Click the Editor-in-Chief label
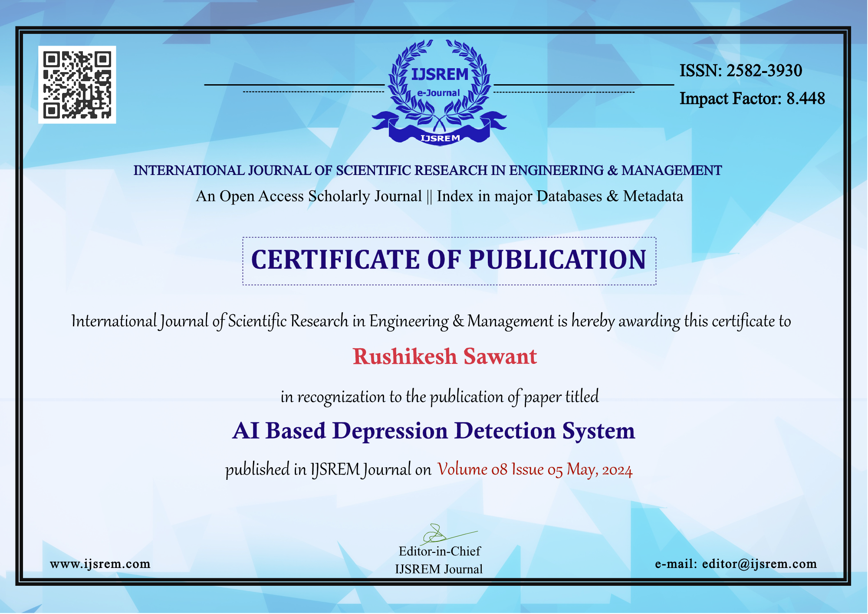The width and height of the screenshot is (868, 614). 439,551
